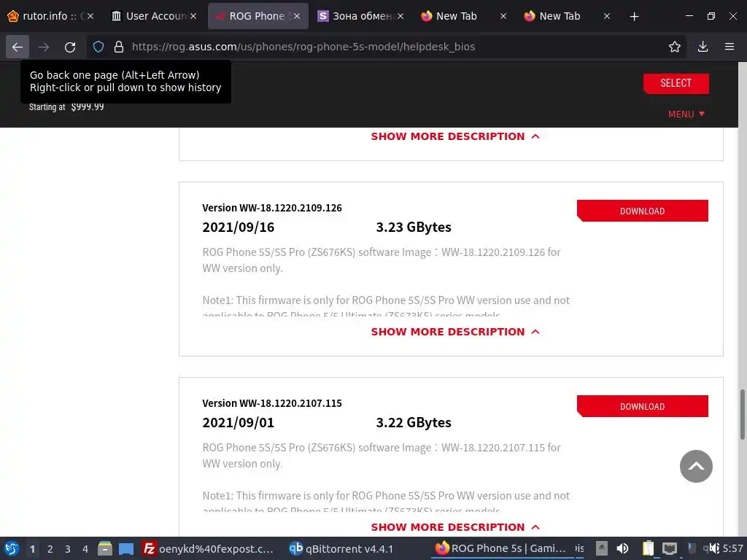Open the clipboard tray icon
The width and height of the screenshot is (747, 560).
[648, 548]
